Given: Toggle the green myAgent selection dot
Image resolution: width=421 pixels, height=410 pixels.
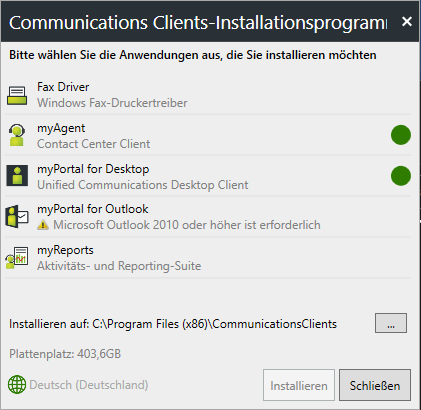Looking at the screenshot, I should tap(401, 135).
